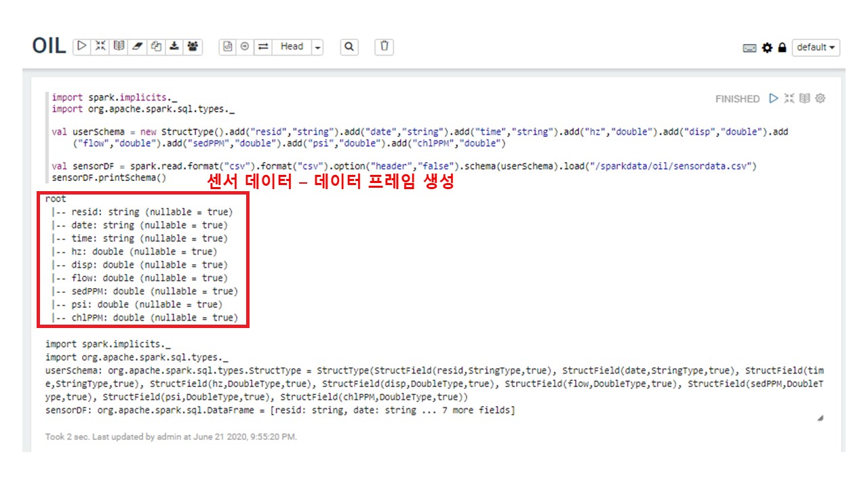The width and height of the screenshot is (868, 488).
Task: Click the 'val userSchema = new StructType()' code line
Action: [420, 138]
